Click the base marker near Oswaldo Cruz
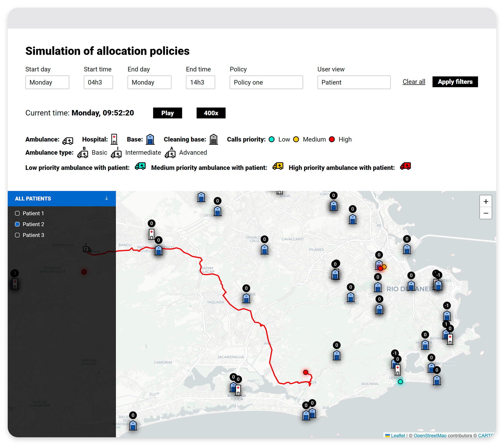The height and width of the screenshot is (445, 504). click(264, 249)
